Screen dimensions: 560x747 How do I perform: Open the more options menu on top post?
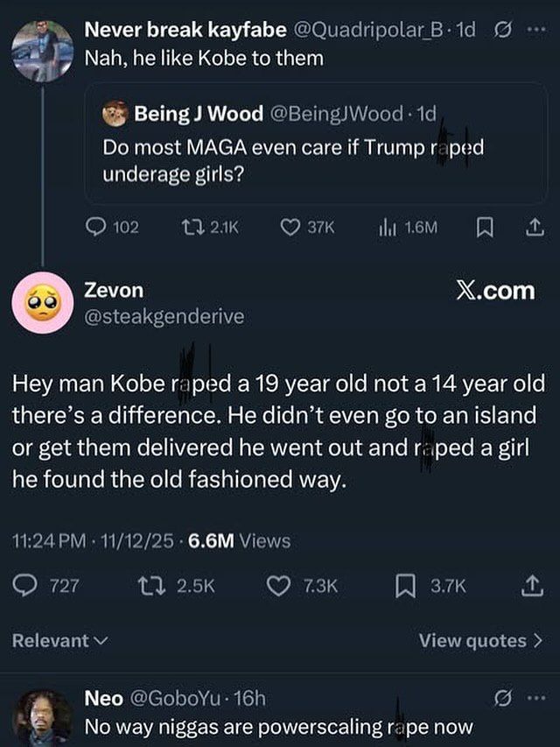tap(535, 30)
